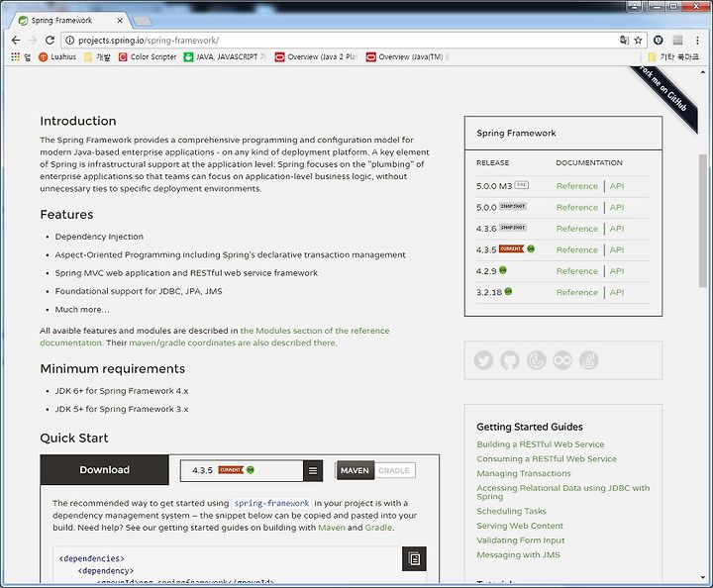
Task: Click the scrollbar down arrow
Action: [x=703, y=578]
